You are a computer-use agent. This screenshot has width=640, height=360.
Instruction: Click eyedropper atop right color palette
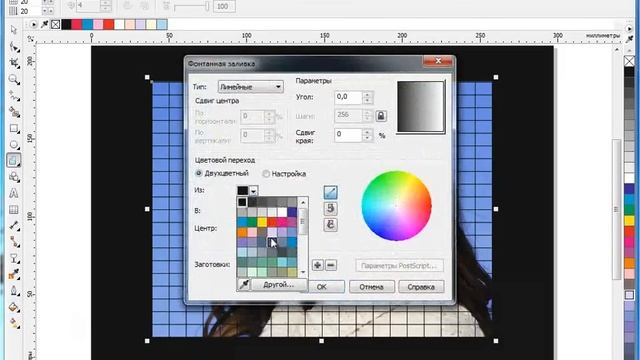(x=629, y=40)
